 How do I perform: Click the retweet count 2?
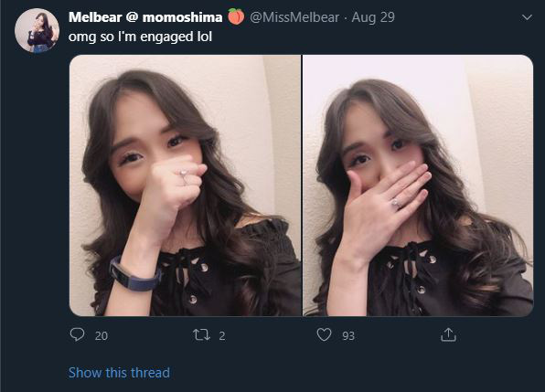[x=222, y=335]
